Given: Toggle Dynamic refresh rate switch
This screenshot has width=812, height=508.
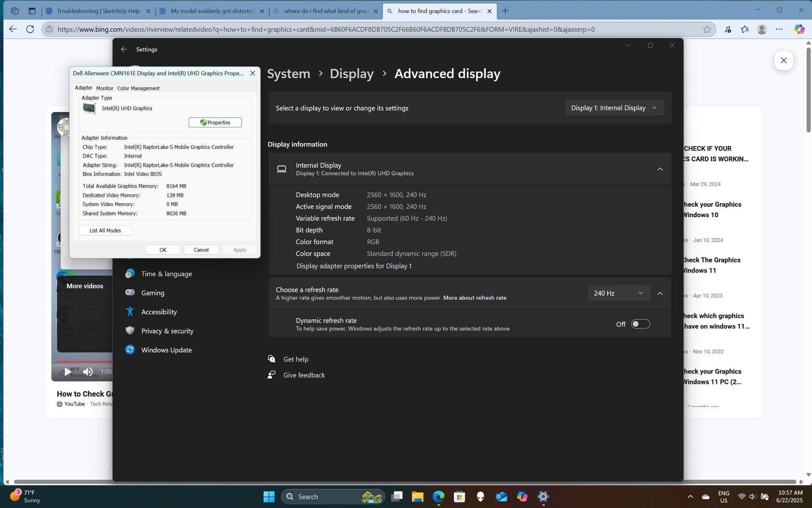Looking at the screenshot, I should (640, 324).
